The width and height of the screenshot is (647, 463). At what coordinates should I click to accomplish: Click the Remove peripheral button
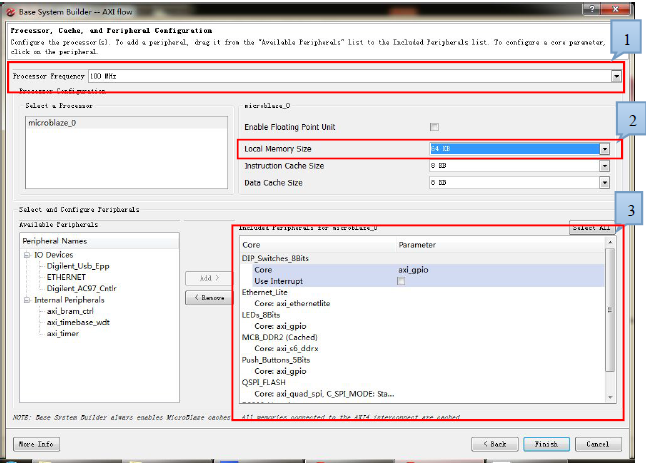pyautogui.click(x=207, y=298)
